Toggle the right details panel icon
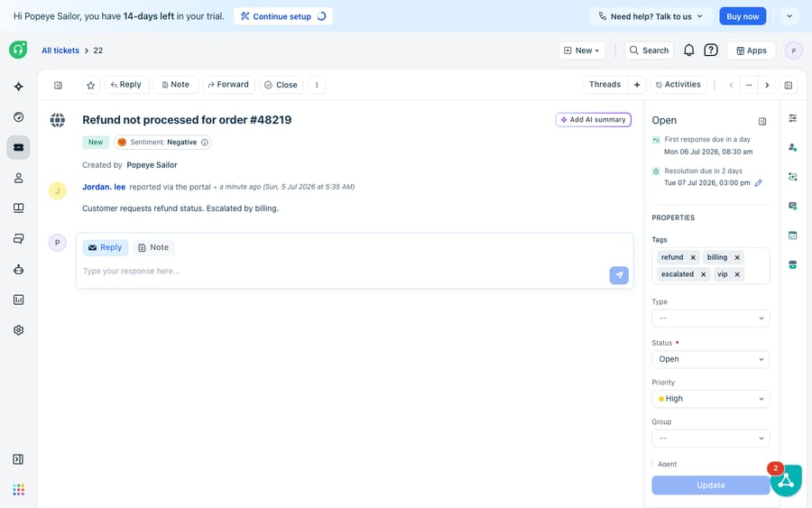This screenshot has height=508, width=812. coord(789,85)
